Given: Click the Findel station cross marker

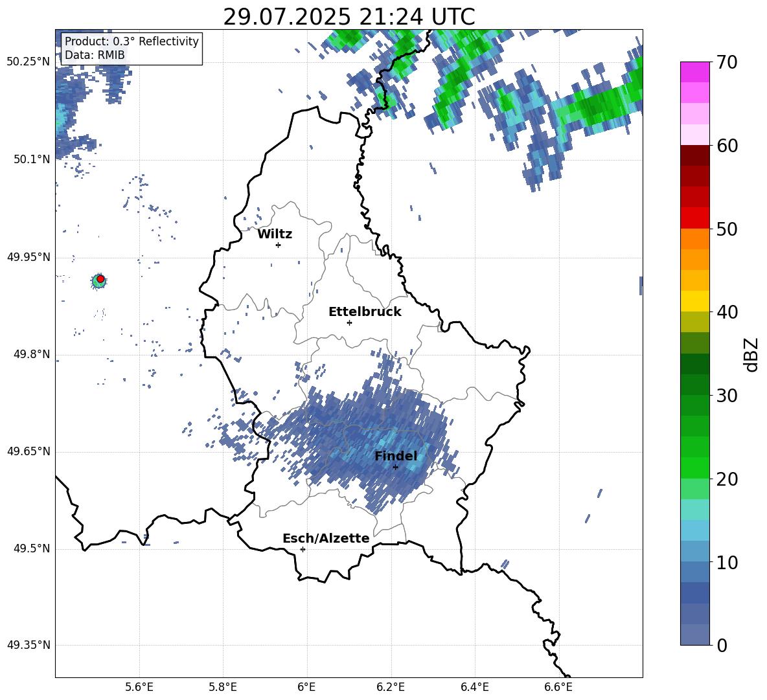Looking at the screenshot, I should (x=395, y=468).
